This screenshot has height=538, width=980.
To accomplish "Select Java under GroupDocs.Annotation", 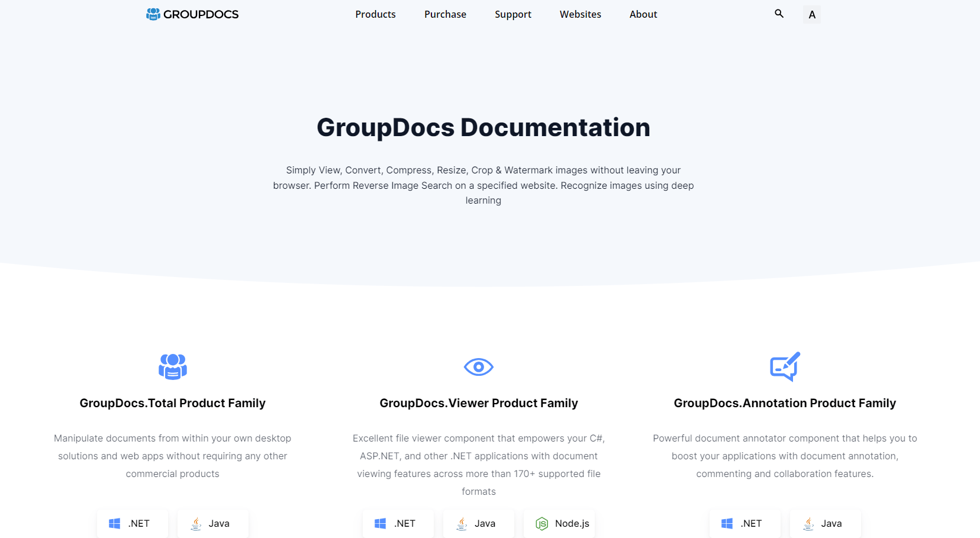I will [x=826, y=523].
